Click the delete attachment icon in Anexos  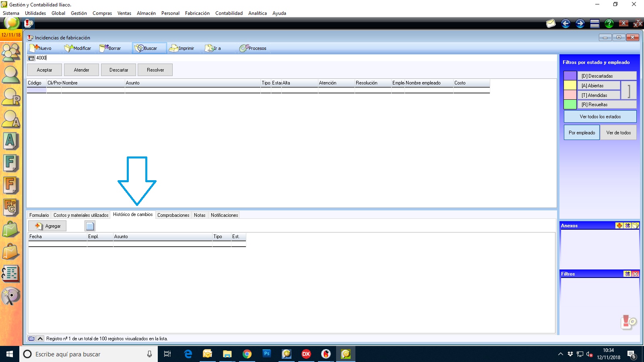627,226
